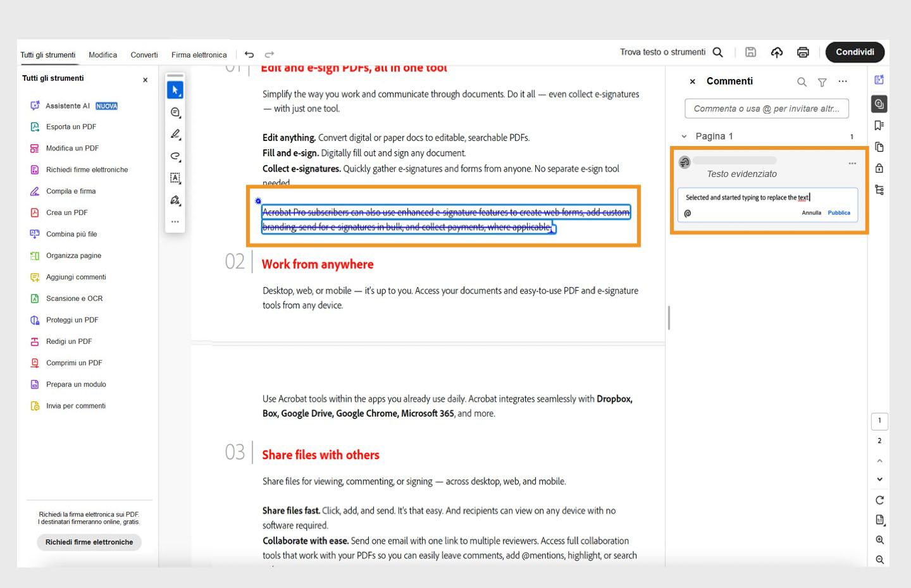Viewport: 911px width, 588px height.
Task: Cancel the comment with Annulla
Action: (812, 213)
